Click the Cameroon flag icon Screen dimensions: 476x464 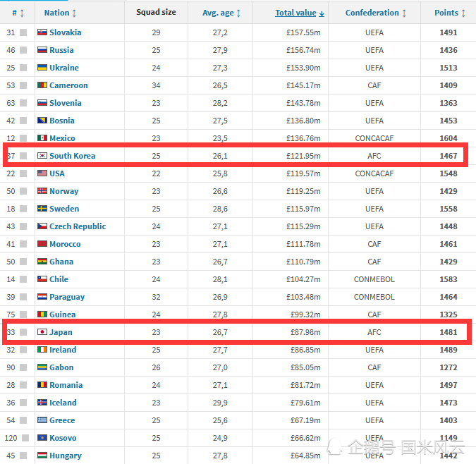(x=42, y=85)
